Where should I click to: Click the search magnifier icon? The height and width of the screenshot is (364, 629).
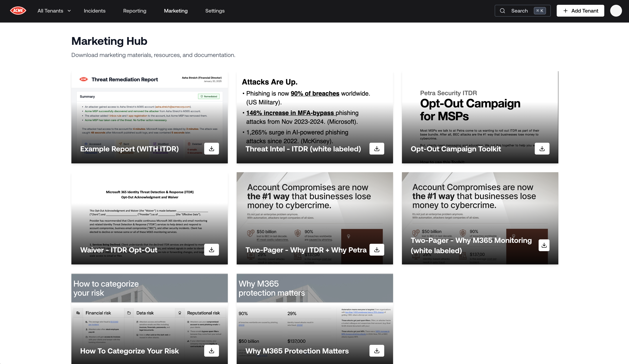tap(502, 11)
